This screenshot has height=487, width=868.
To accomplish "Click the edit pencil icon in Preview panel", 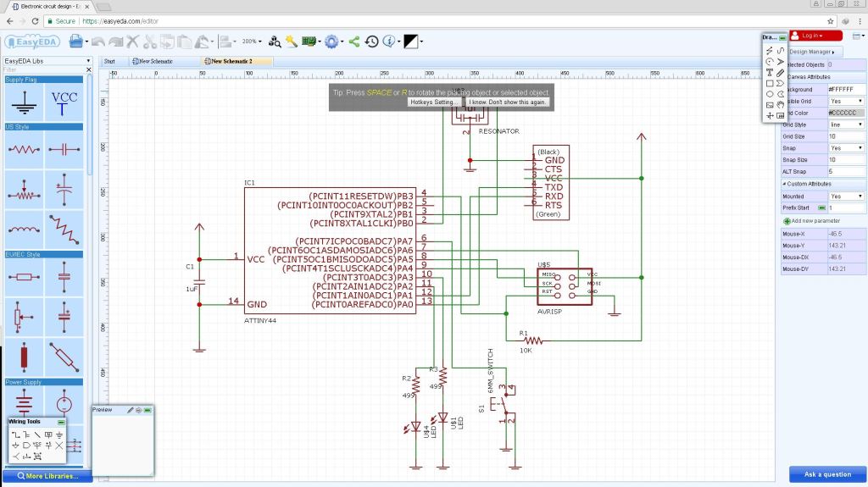I will [130, 410].
